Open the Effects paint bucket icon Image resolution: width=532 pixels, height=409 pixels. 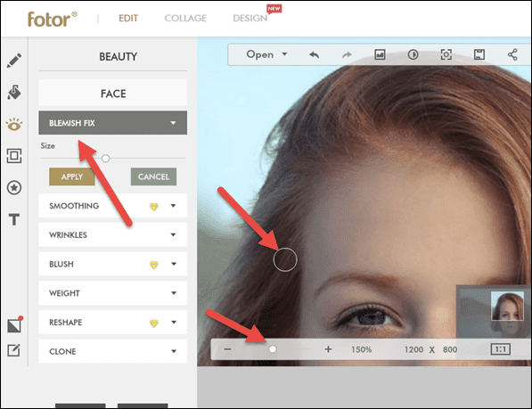[x=14, y=93]
